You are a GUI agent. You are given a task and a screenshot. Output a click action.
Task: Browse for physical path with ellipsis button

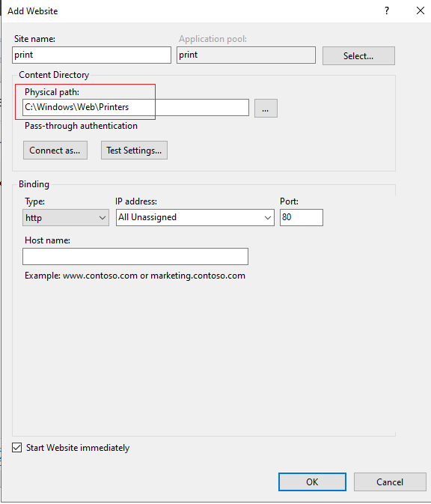pos(266,109)
